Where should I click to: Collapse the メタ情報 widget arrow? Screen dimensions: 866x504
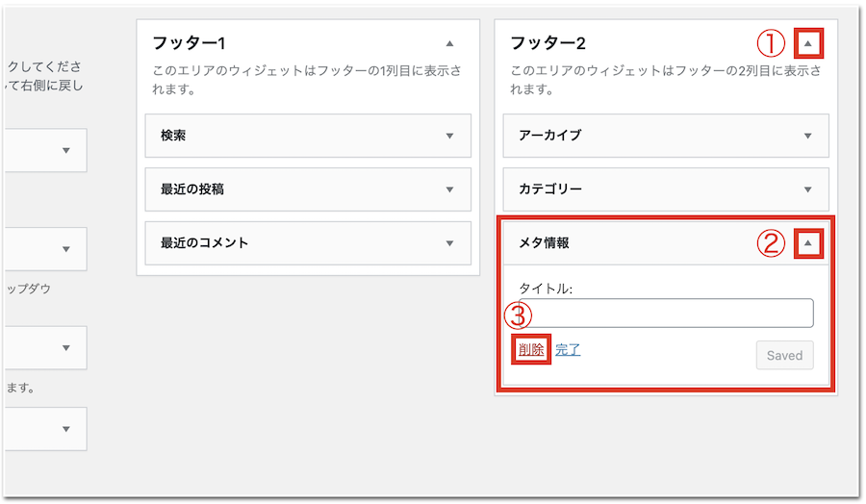pos(808,243)
